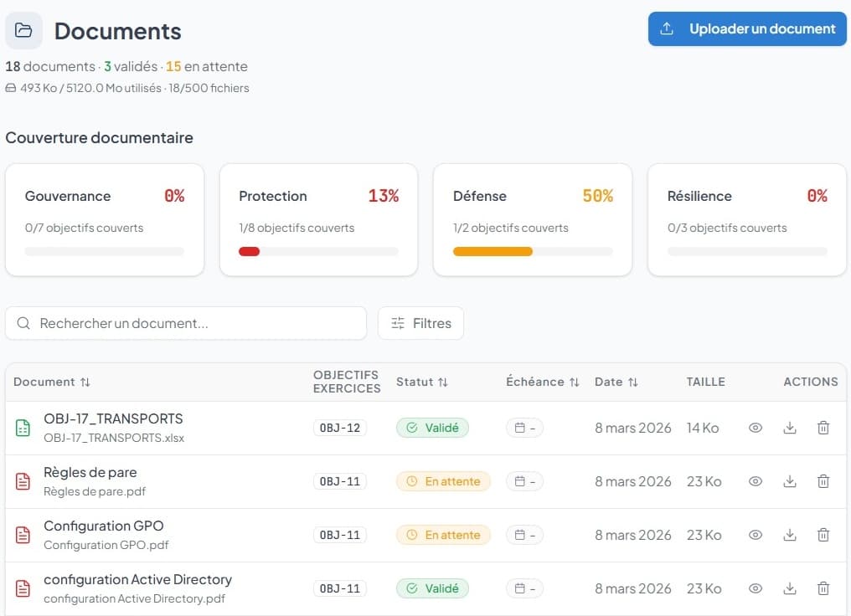Set échéance for Configuration GPO row
This screenshot has height=616, width=851.
pyautogui.click(x=525, y=535)
